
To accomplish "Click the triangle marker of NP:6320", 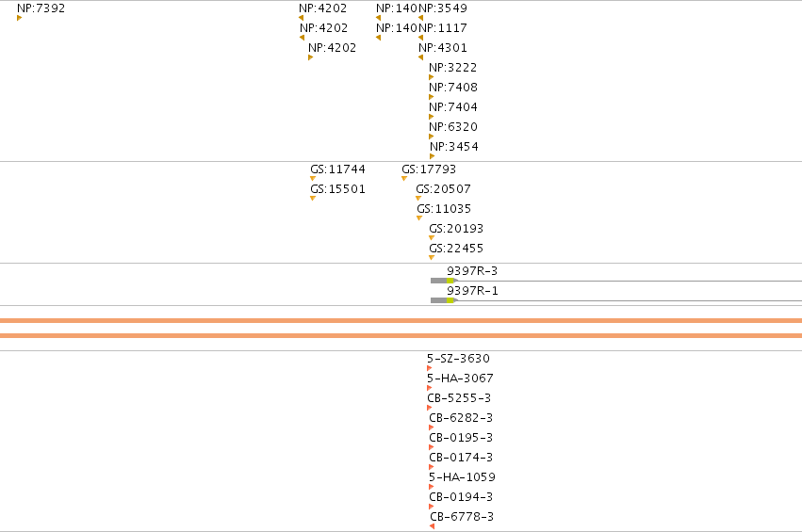I will 432,137.
